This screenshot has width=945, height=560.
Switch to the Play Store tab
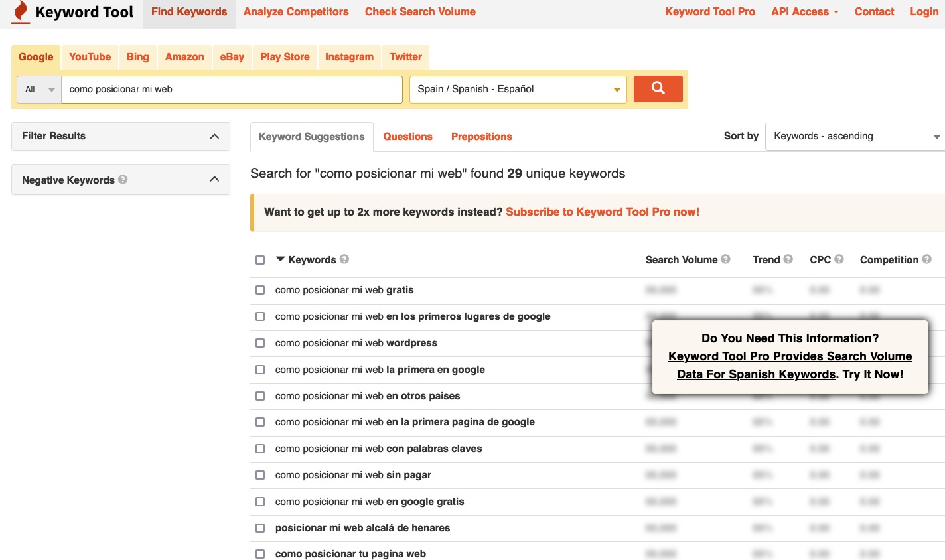(x=285, y=57)
